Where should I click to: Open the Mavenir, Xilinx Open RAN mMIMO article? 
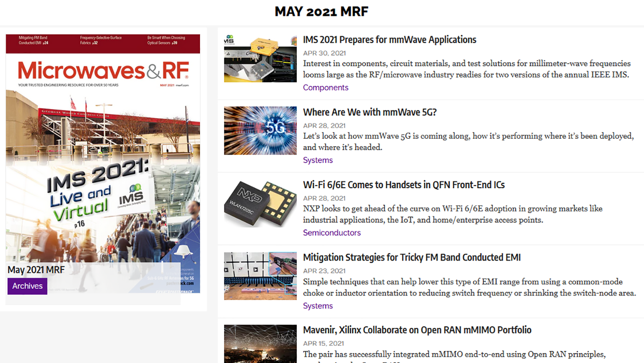[x=417, y=330]
